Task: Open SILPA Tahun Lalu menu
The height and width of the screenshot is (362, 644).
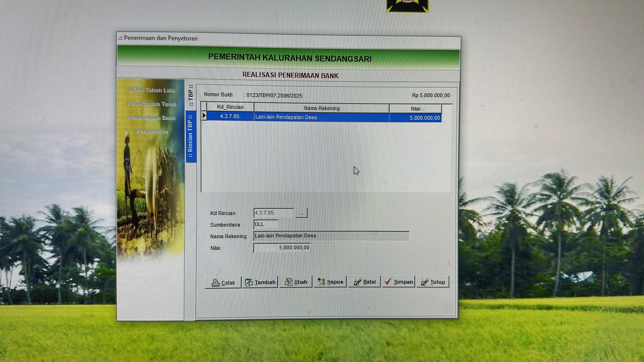Action: coord(152,90)
